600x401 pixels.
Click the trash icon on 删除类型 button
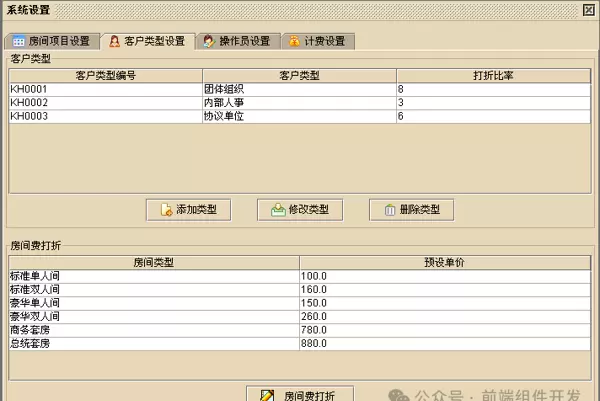tap(387, 210)
